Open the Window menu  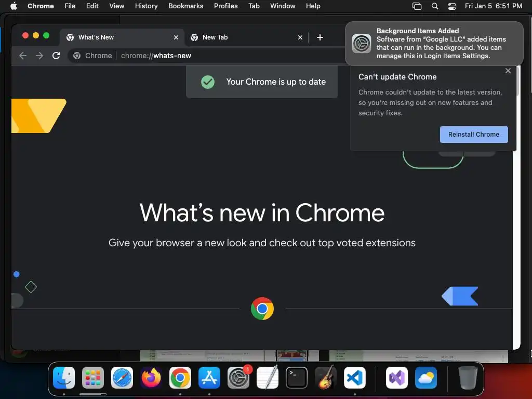pos(283,6)
